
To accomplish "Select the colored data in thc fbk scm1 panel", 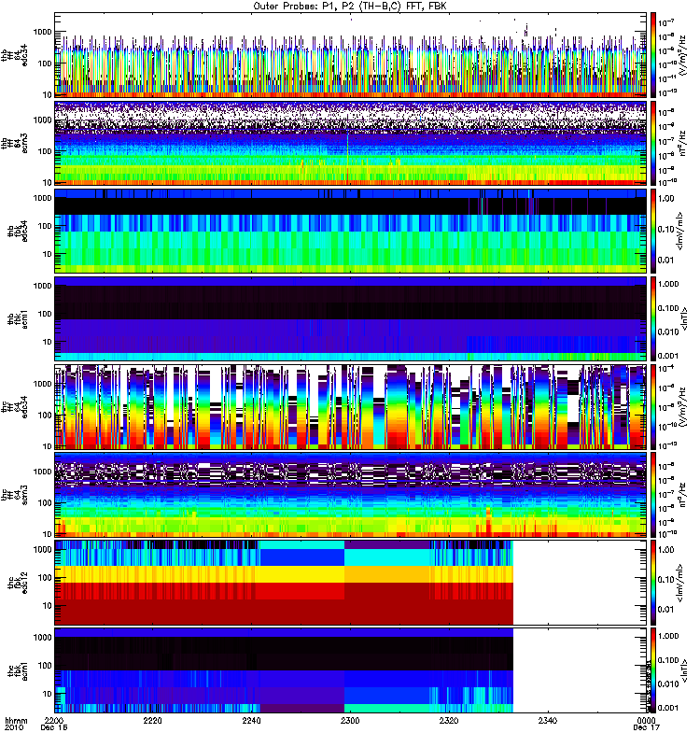I will 284,669.
